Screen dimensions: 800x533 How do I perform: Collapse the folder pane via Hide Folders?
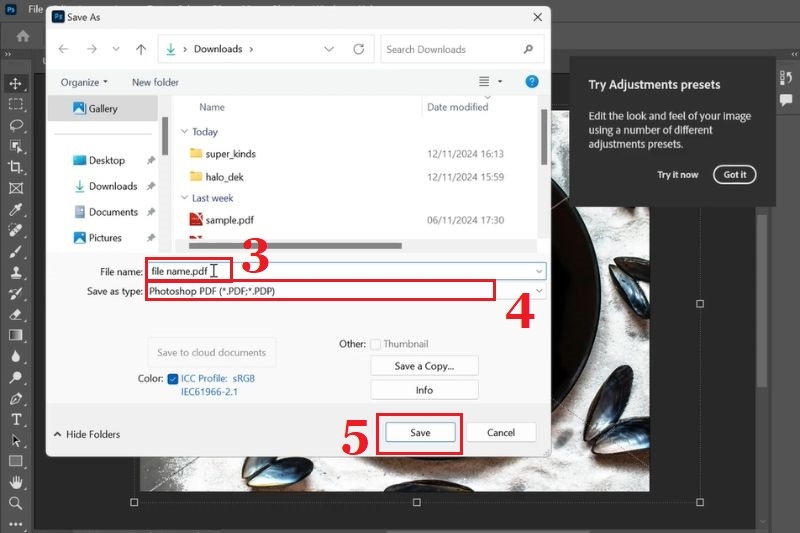(x=87, y=434)
